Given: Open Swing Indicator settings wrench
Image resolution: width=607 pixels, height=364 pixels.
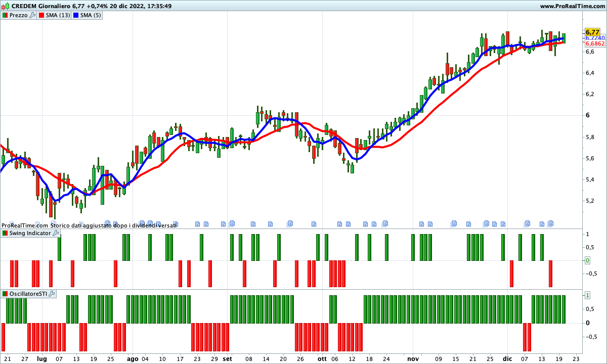Looking at the screenshot, I should point(56,233).
